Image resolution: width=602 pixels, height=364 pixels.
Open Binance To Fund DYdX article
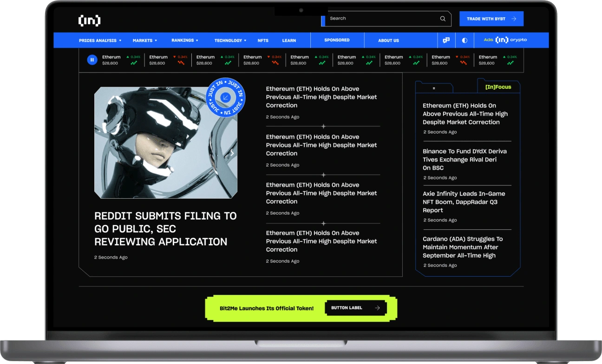tap(465, 160)
